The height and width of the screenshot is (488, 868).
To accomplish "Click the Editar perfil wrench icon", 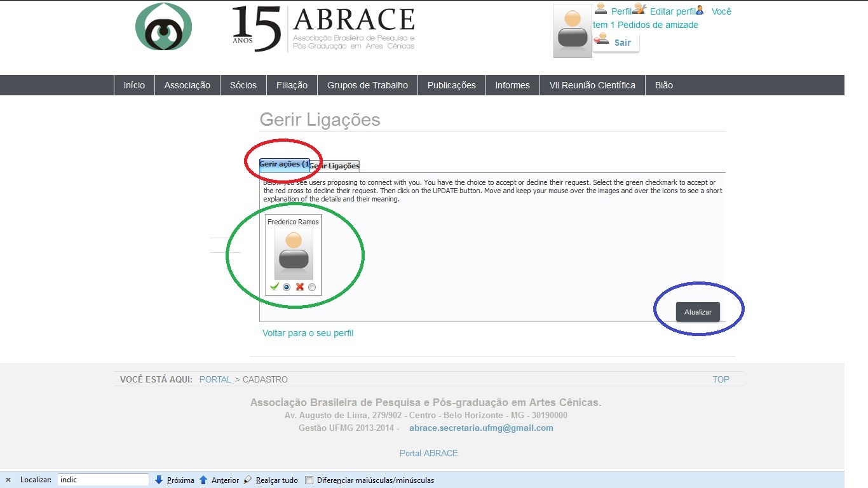I will coord(639,10).
